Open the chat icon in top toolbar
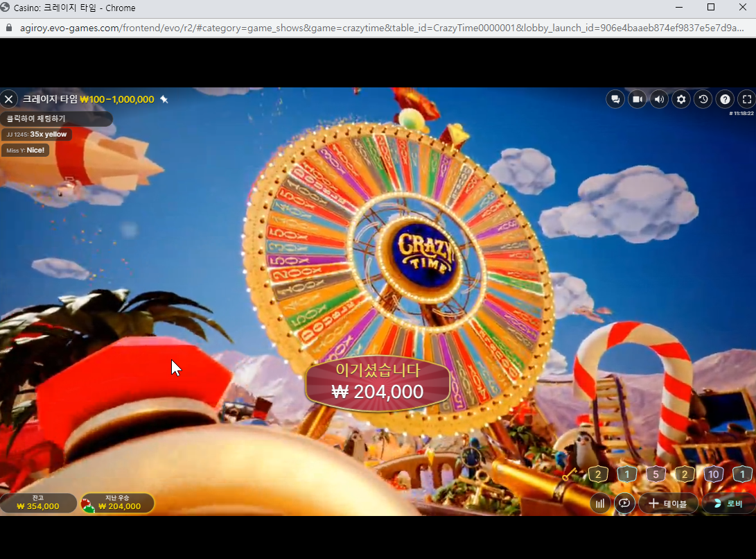The width and height of the screenshot is (756, 559). (x=615, y=99)
